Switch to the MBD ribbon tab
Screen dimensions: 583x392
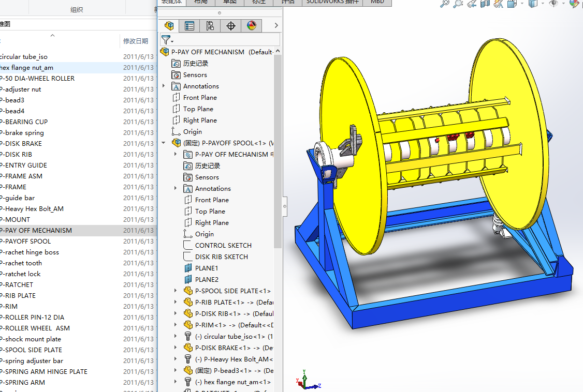pyautogui.click(x=377, y=2)
